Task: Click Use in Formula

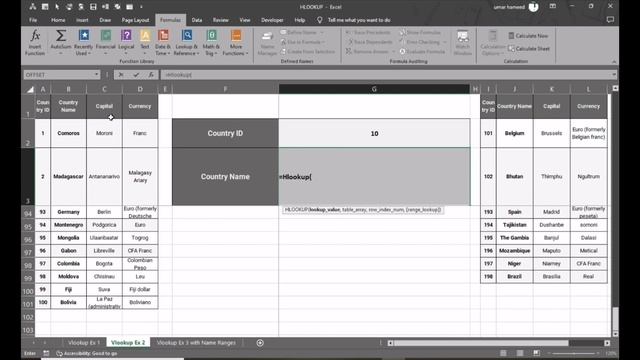Action: tap(302, 42)
